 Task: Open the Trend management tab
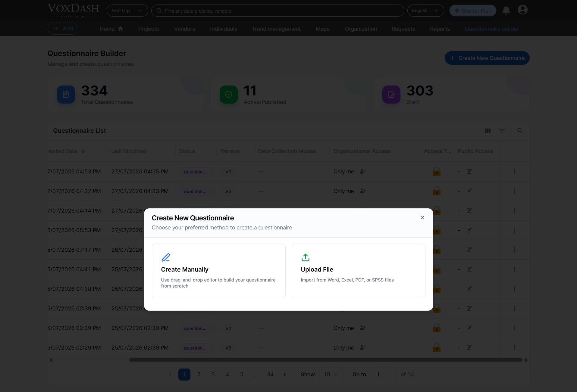click(x=276, y=29)
